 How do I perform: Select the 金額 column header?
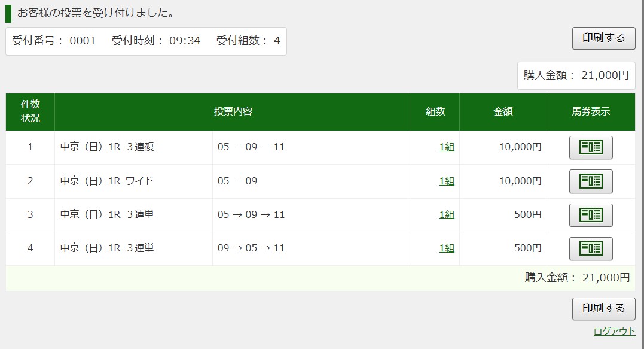click(x=503, y=112)
